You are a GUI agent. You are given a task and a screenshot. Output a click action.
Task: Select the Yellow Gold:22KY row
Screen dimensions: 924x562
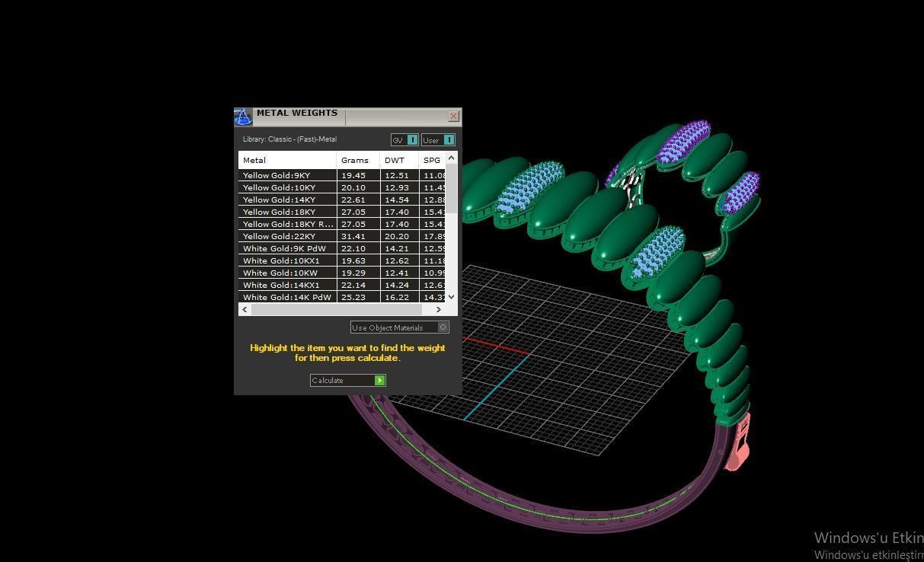342,236
